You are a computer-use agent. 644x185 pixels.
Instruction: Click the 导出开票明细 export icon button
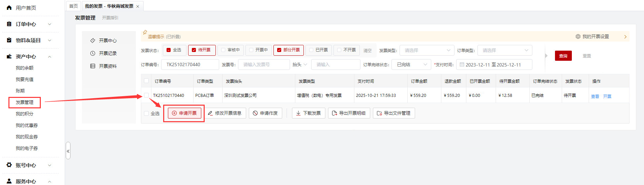(349, 113)
